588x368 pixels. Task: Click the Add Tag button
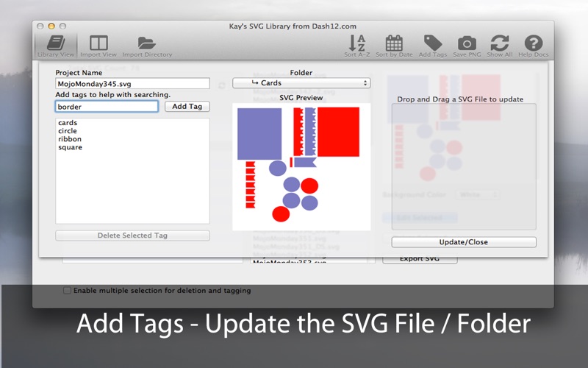187,106
